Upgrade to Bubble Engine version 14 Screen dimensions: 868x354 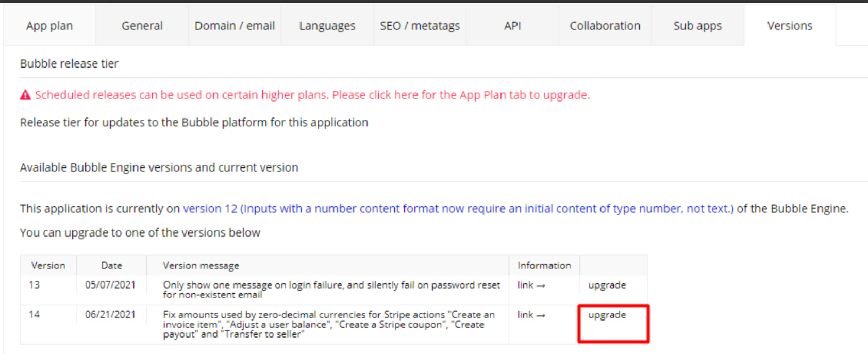[607, 315]
